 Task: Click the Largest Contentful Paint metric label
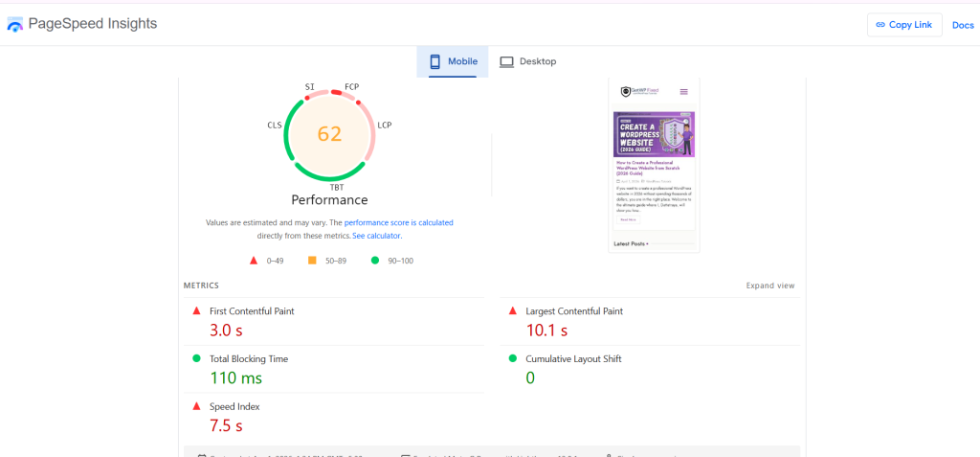[574, 311]
